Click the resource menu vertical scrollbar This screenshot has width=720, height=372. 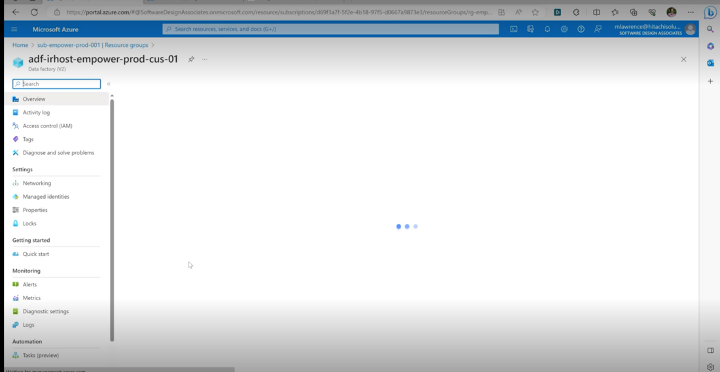click(x=112, y=220)
